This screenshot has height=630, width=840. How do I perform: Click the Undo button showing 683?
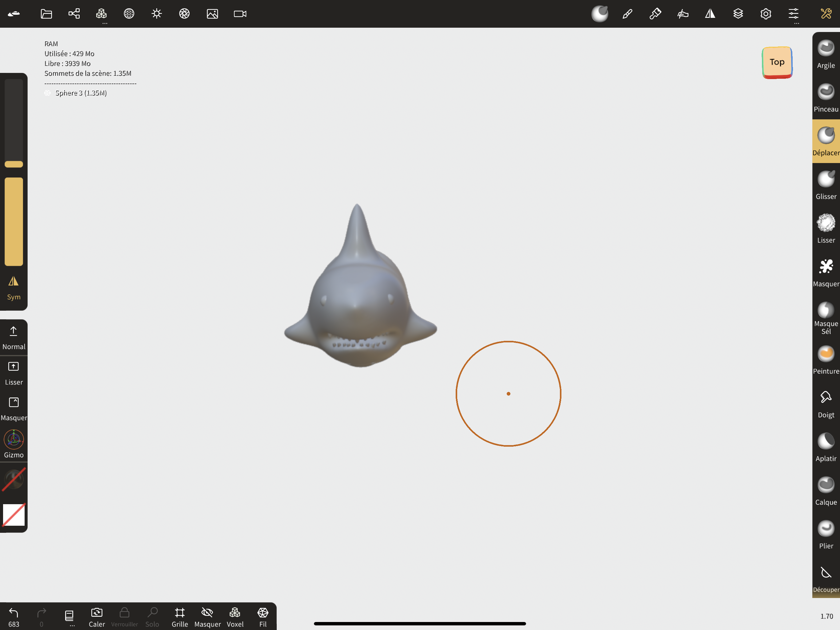tap(14, 617)
